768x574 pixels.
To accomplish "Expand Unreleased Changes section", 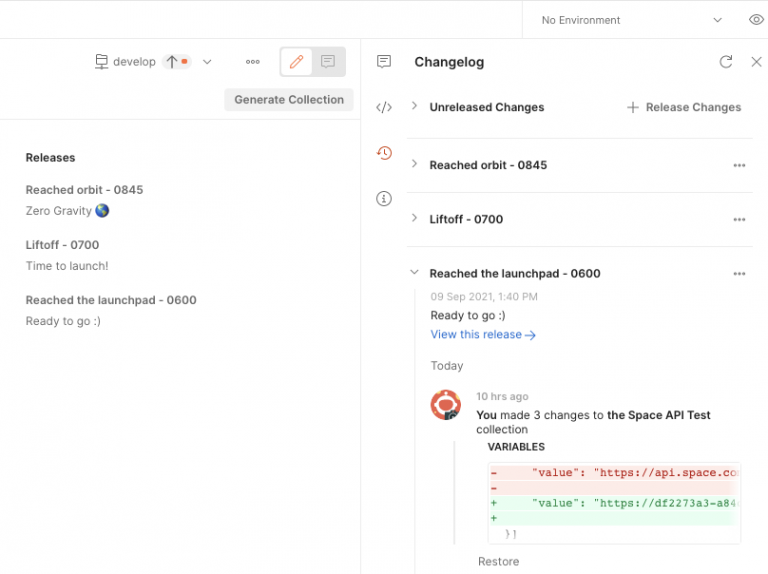I will (x=414, y=106).
